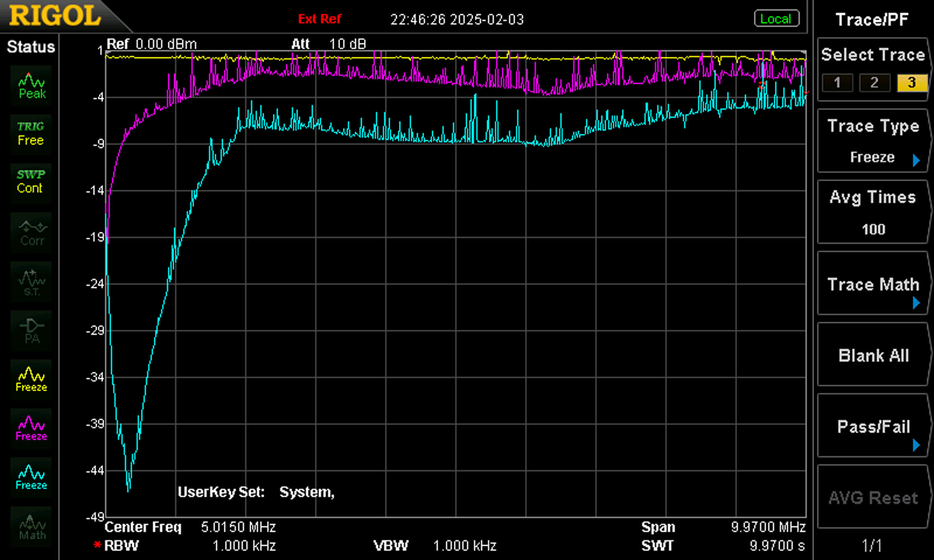Click the Center Freq 5.0150 MHz value
Viewport: 934px width, 560px height.
click(238, 527)
